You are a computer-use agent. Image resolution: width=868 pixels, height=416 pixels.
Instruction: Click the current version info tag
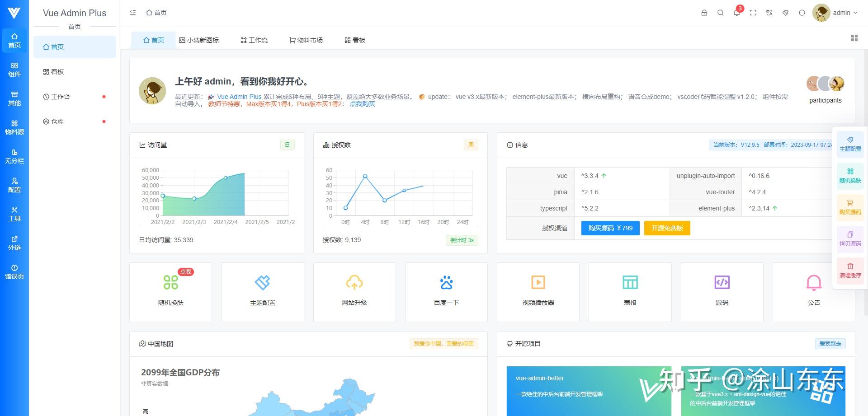tap(771, 145)
